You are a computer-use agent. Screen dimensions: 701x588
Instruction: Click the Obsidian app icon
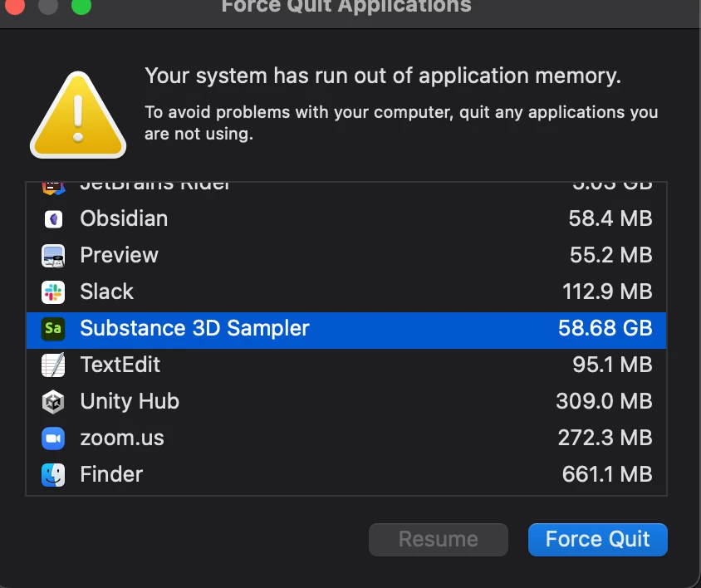53,219
